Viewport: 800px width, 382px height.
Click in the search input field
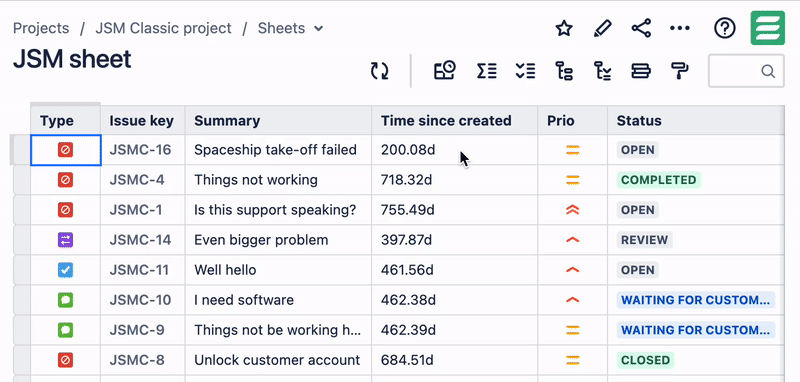tap(746, 71)
